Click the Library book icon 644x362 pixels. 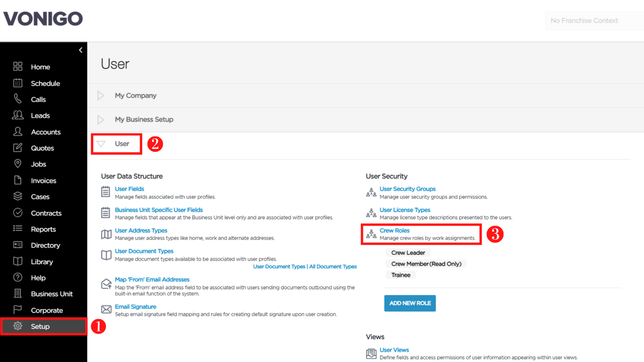click(x=17, y=261)
